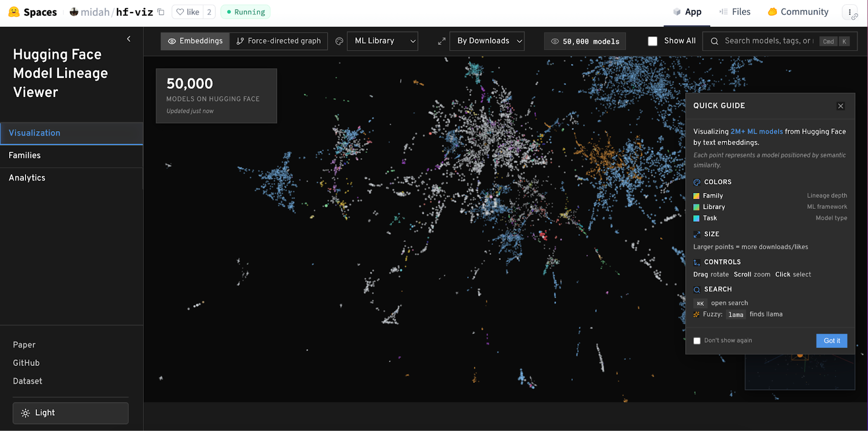Follow the 2M+ ML models link
This screenshot has width=868, height=431.
pyautogui.click(x=756, y=132)
